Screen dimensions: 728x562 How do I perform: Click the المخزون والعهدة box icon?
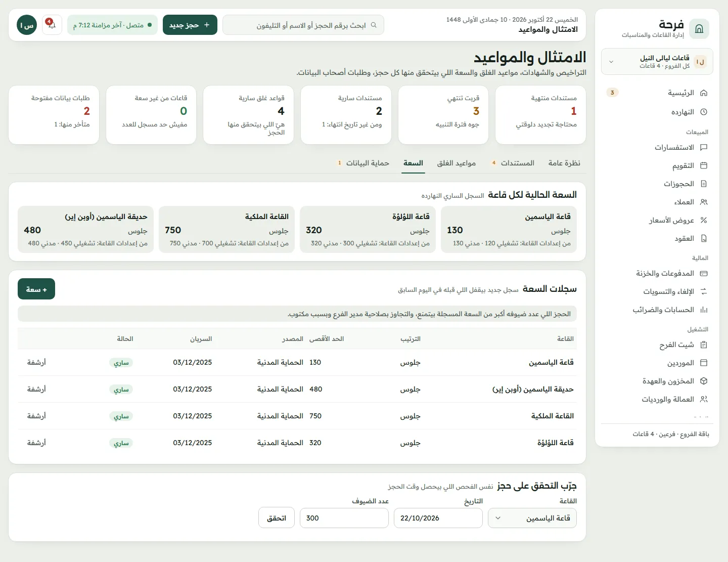pyautogui.click(x=704, y=381)
